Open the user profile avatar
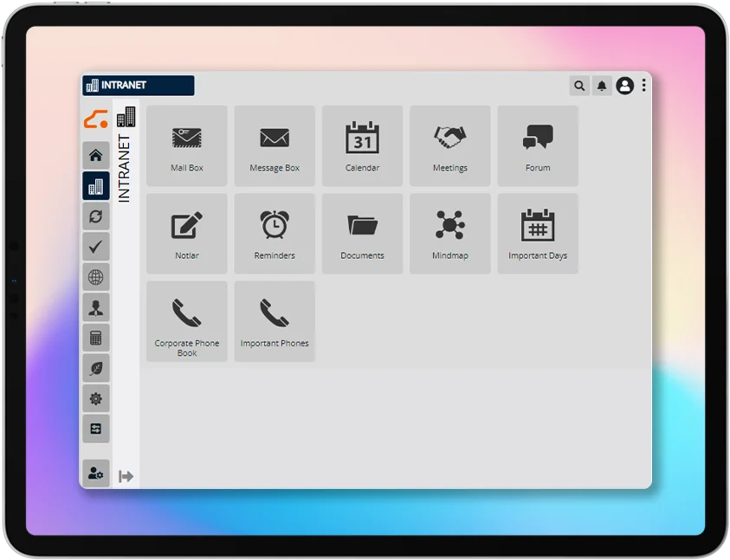 [x=624, y=86]
